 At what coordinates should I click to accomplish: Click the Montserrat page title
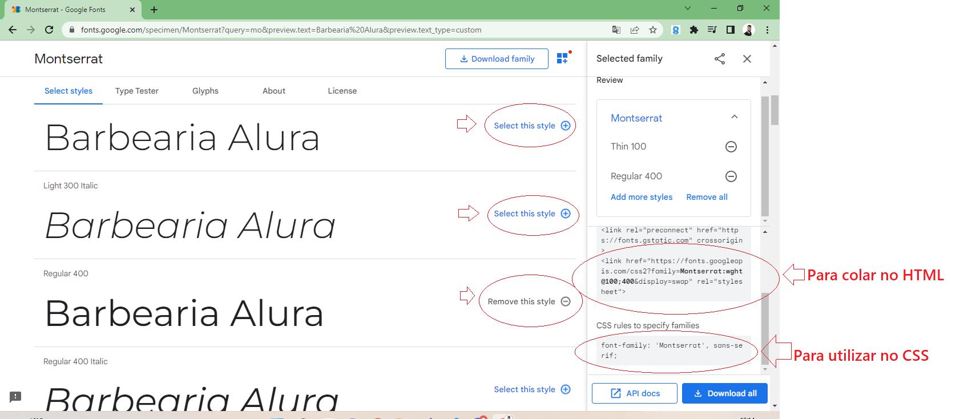(x=68, y=59)
